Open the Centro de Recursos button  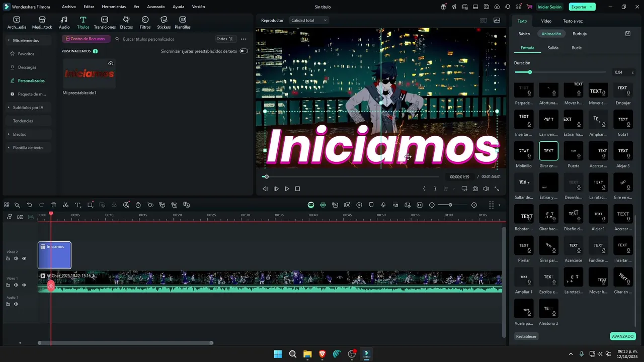click(x=86, y=39)
